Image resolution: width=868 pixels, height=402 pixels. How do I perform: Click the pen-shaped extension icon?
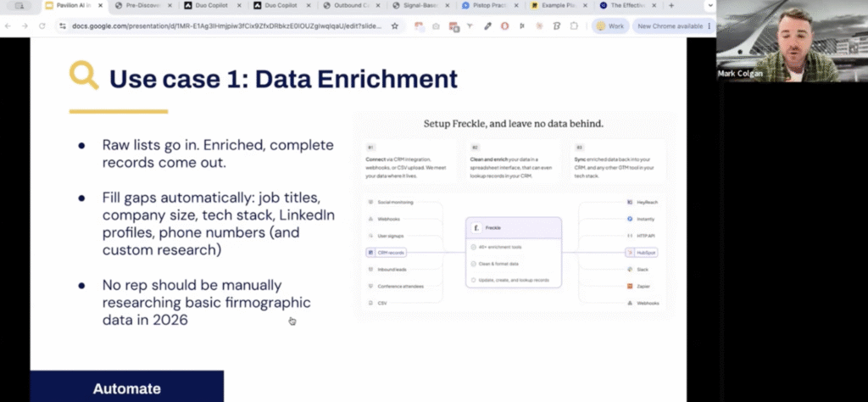point(487,26)
